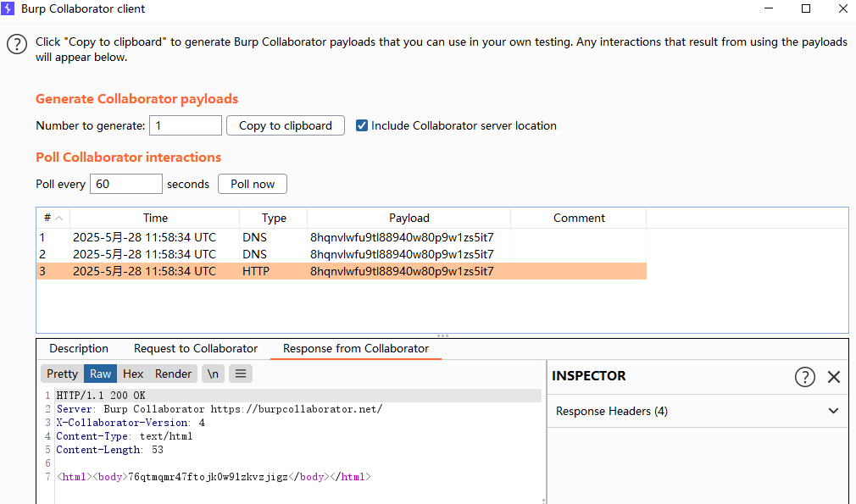Select interaction row 2 DNS

click(342, 254)
